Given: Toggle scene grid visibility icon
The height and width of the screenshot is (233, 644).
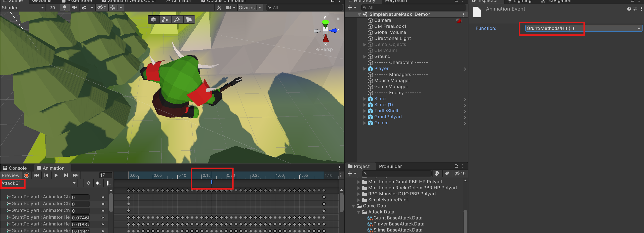Looking at the screenshot, I should pos(113,8).
